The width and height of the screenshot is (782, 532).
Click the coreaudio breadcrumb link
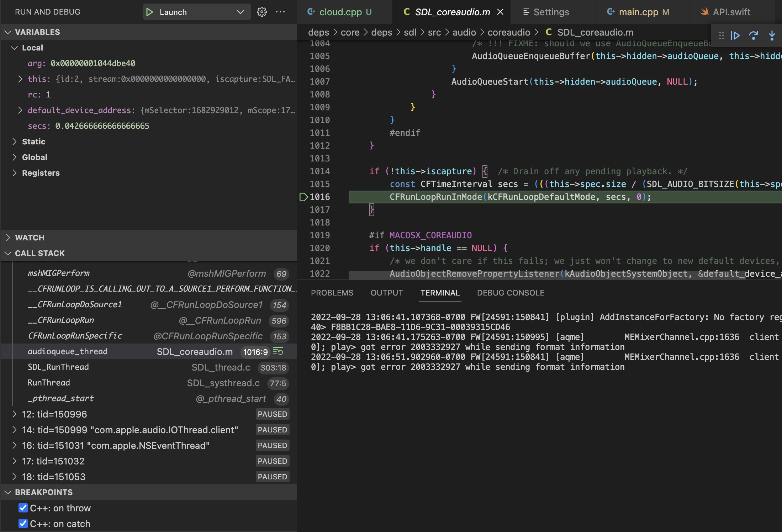tap(509, 32)
